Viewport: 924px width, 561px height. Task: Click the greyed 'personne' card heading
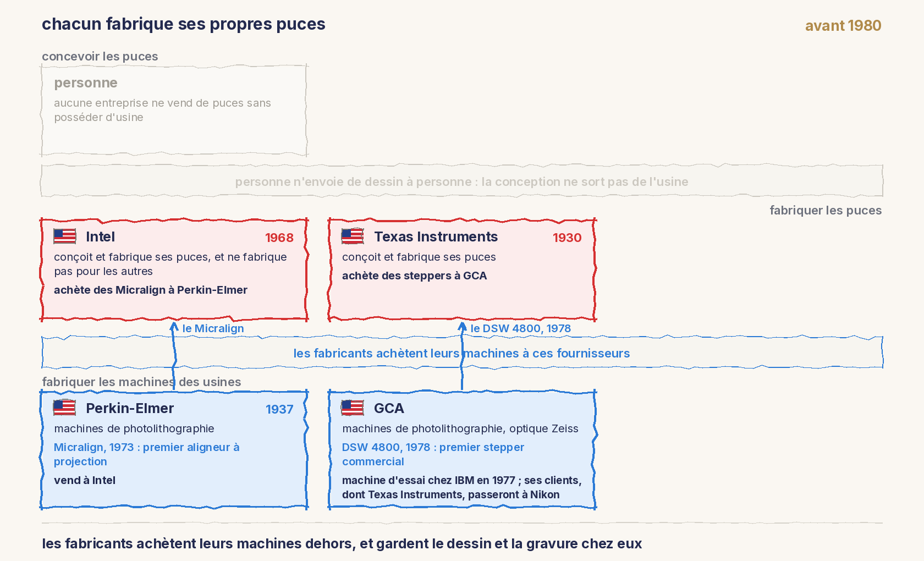(86, 83)
